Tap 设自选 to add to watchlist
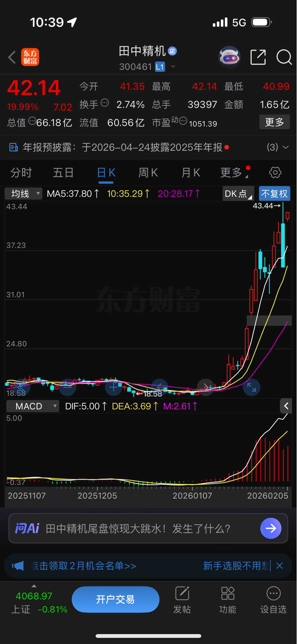 (273, 600)
